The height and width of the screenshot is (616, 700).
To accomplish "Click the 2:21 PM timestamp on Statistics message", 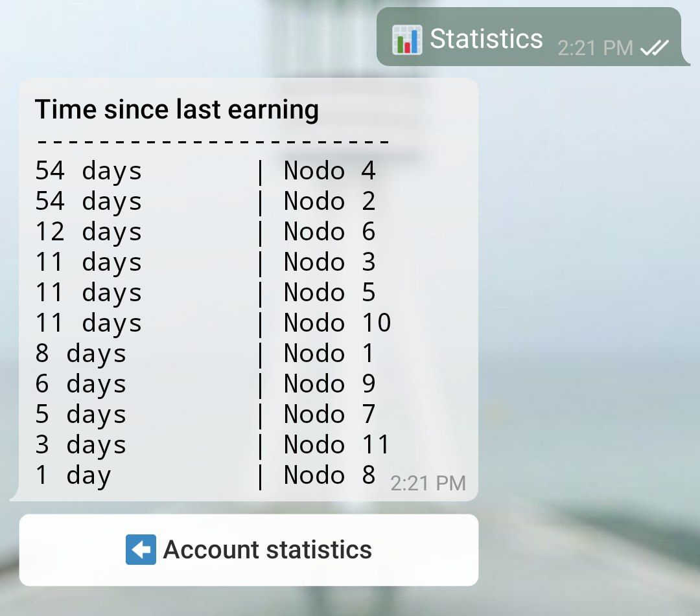I will click(595, 48).
